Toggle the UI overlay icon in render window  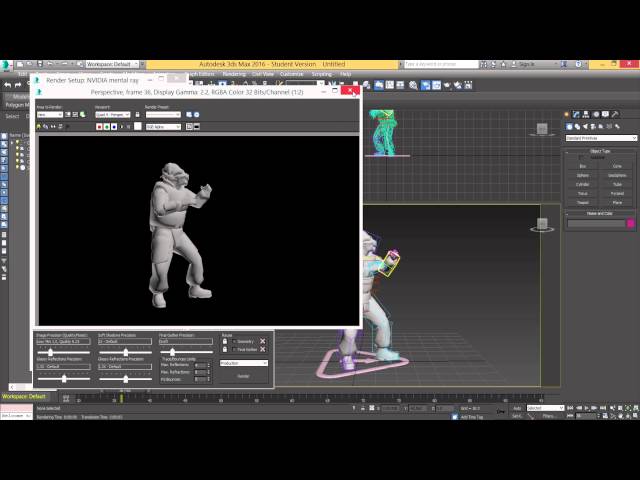click(x=189, y=127)
